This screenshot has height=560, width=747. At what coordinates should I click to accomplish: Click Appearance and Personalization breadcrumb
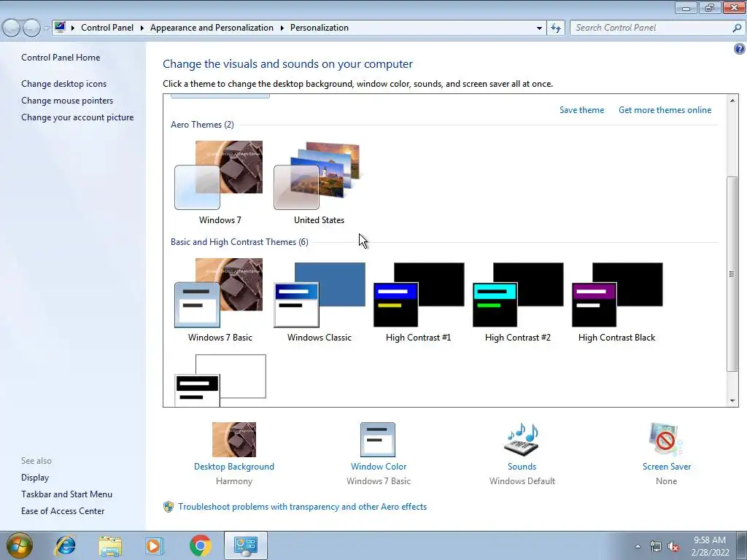click(x=212, y=28)
